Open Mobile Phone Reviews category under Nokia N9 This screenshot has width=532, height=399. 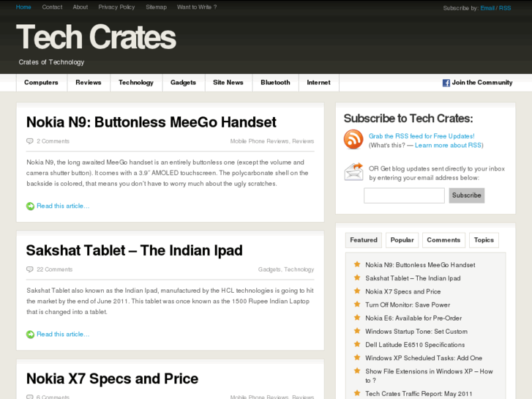259,141
